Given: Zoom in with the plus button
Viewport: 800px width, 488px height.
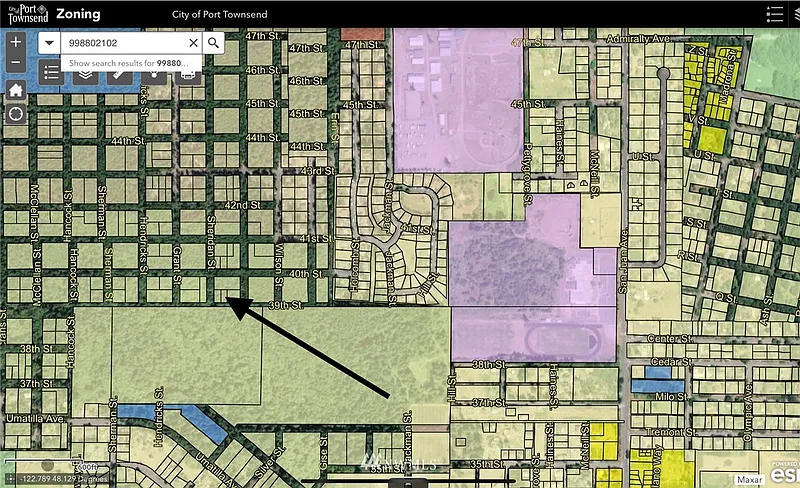Looking at the screenshot, I should pyautogui.click(x=16, y=42).
